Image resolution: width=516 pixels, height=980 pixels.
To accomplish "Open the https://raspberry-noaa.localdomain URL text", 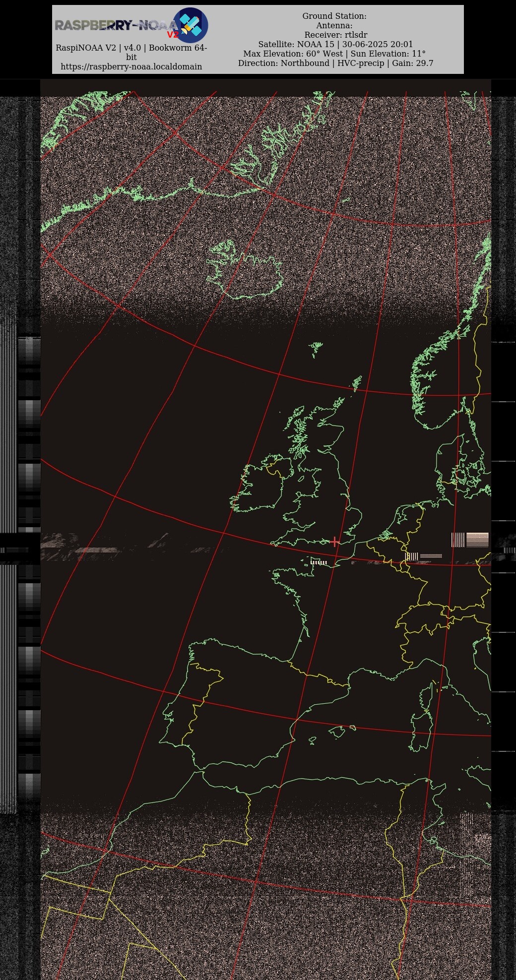I will click(x=131, y=66).
